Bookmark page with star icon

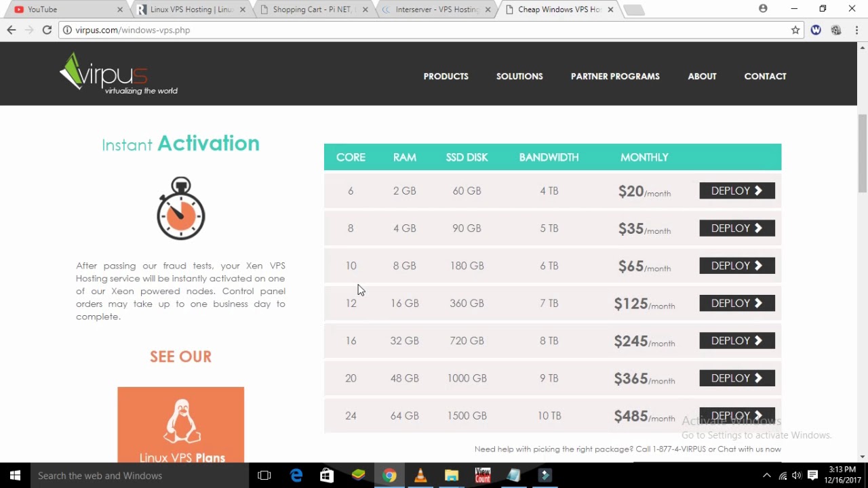click(x=795, y=30)
